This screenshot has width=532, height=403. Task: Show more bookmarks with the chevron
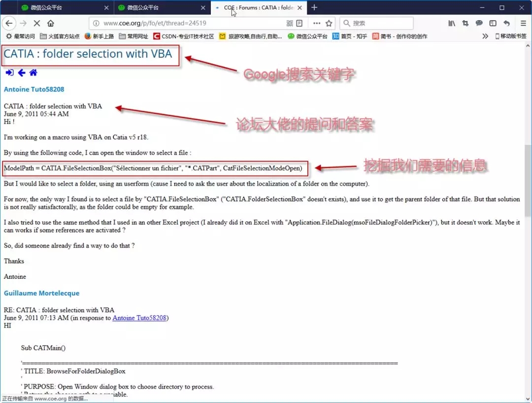[485, 36]
